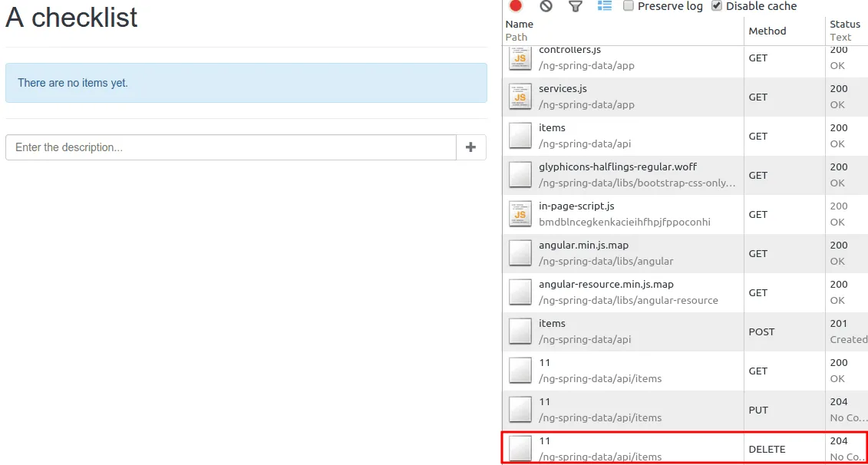Click the angular.min.js.map request icon

pyautogui.click(x=520, y=253)
